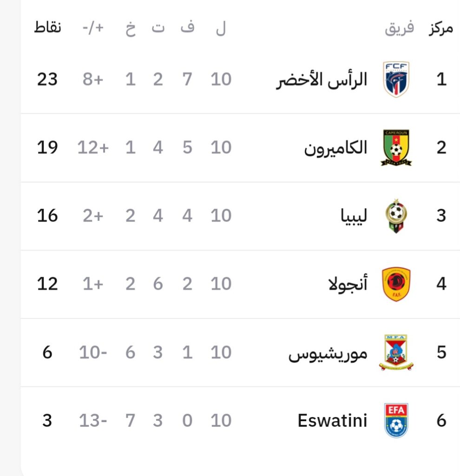This screenshot has height=476, width=460.
Task: Tap the +/- goal difference header
Action: [x=93, y=28]
